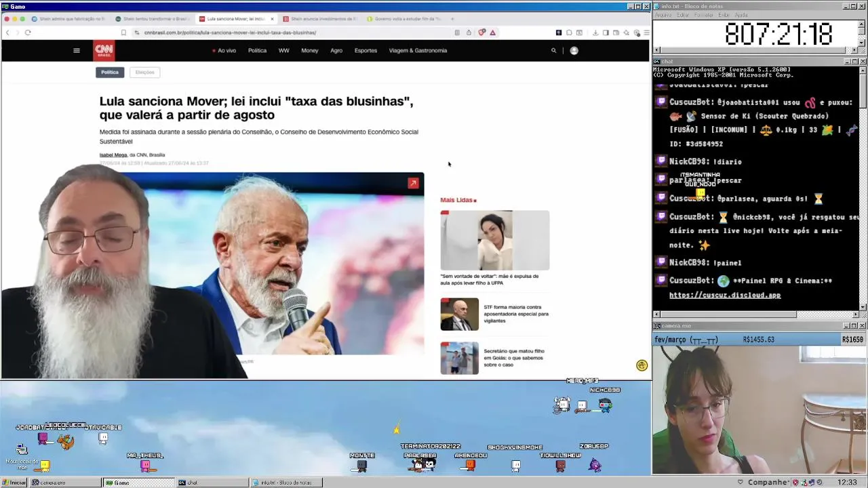Viewport: 868px width, 488px height.
Task: Bookmark this page in address bar
Action: pyautogui.click(x=123, y=33)
